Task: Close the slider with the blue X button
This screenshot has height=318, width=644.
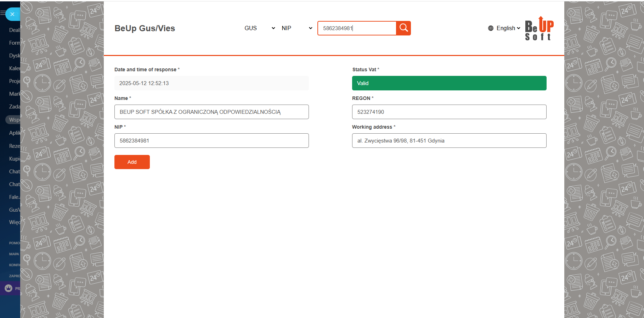Action: point(12,14)
